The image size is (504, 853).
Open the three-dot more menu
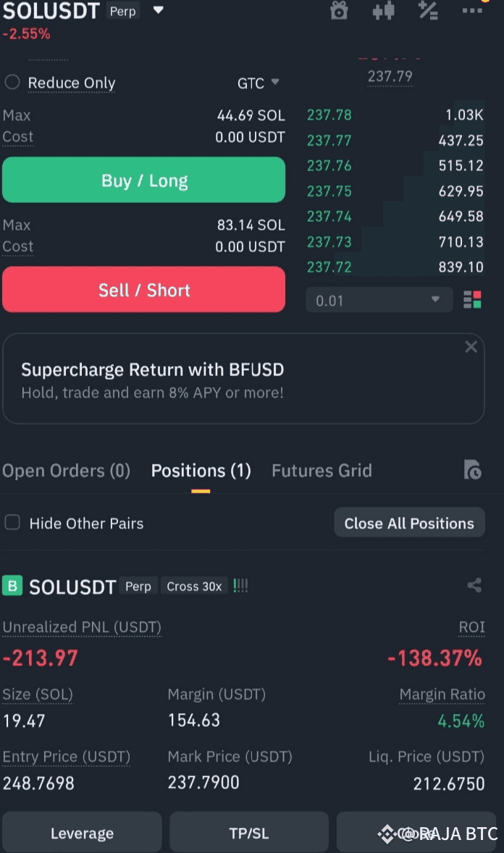(472, 10)
